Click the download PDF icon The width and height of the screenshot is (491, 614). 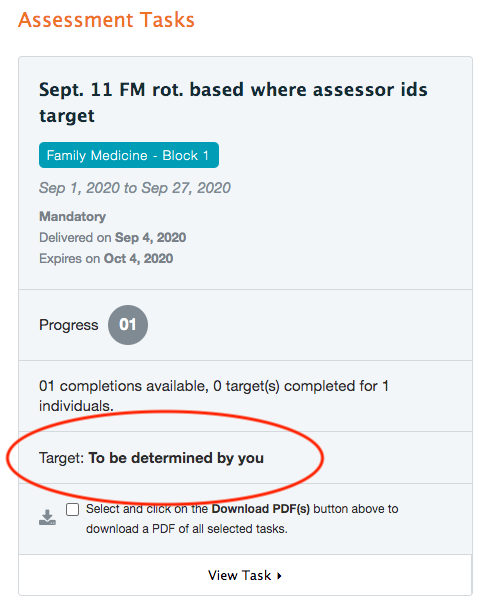(x=47, y=518)
